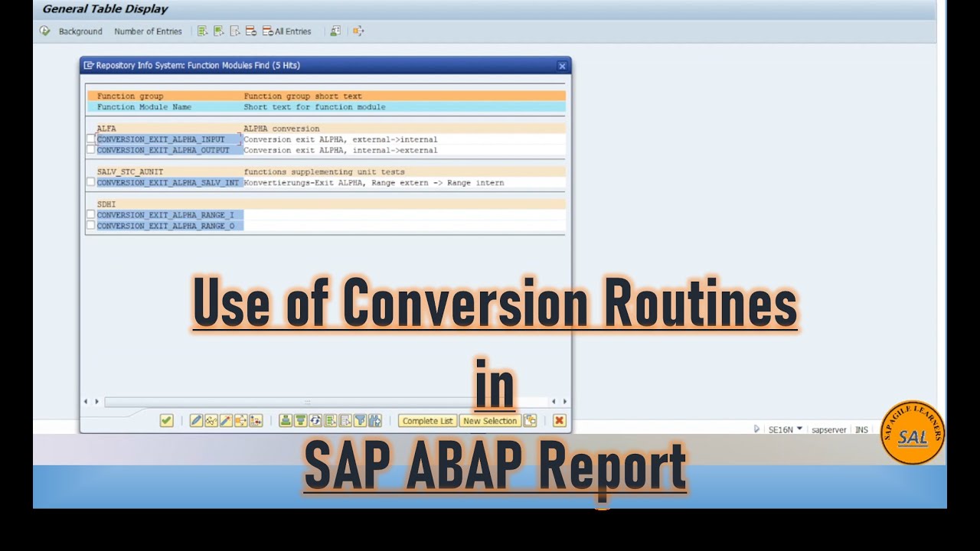Click the New Selection button
The image size is (980, 551).
[x=490, y=420]
